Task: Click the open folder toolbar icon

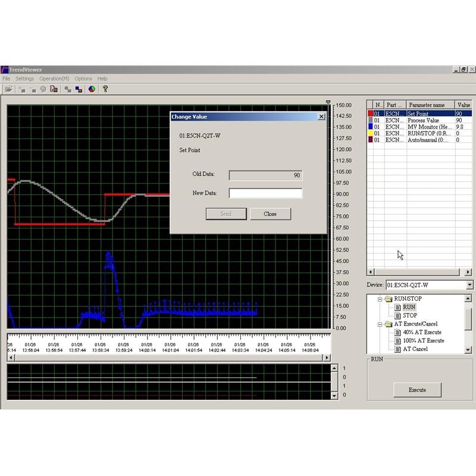Action: point(8,89)
